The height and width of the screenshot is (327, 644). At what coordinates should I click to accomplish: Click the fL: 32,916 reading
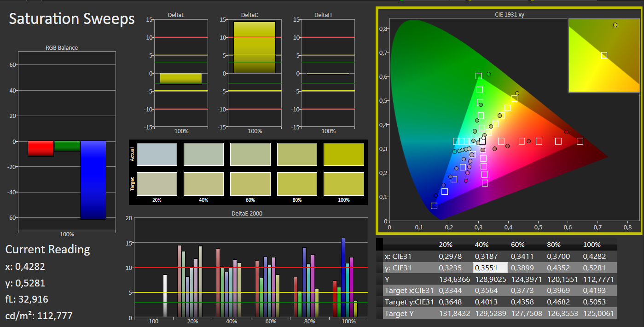(x=27, y=299)
